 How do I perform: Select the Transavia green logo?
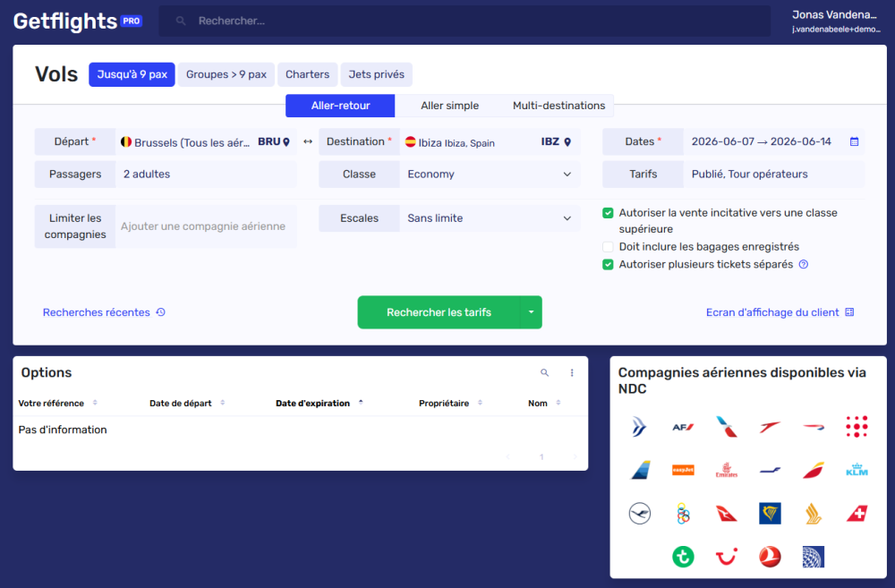click(683, 556)
